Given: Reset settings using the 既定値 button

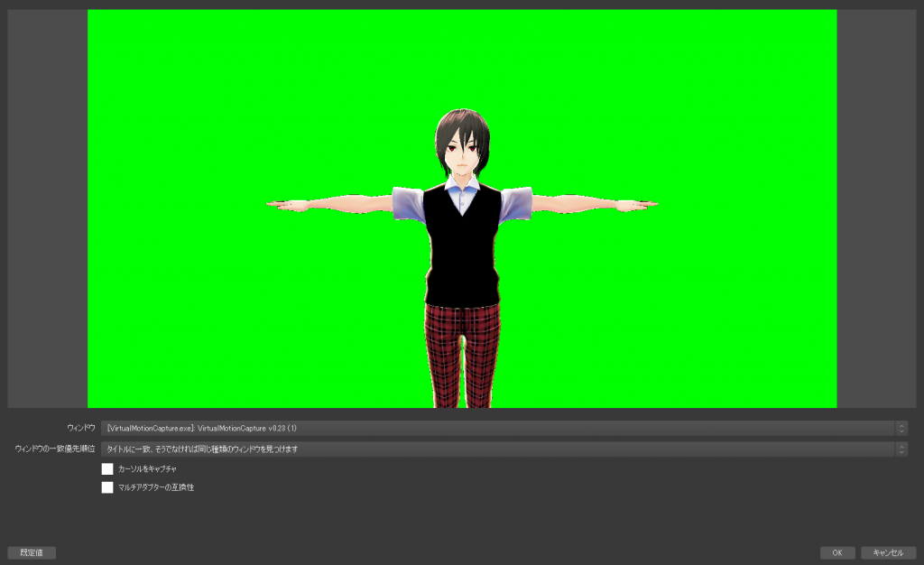Looking at the screenshot, I should coord(33,552).
